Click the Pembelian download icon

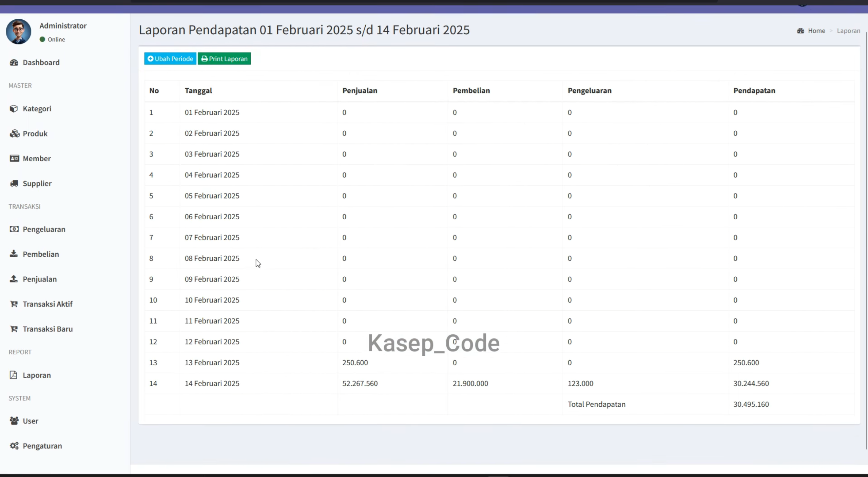[x=14, y=254]
